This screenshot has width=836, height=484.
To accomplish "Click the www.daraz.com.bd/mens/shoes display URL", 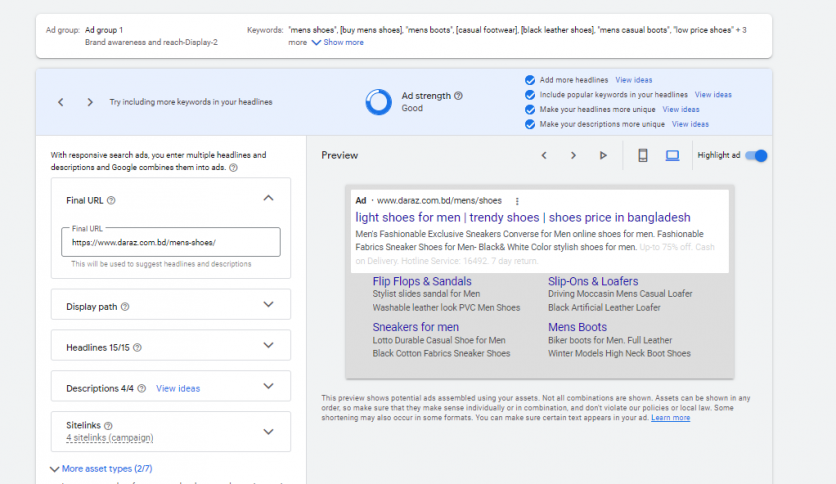I will (x=439, y=200).
